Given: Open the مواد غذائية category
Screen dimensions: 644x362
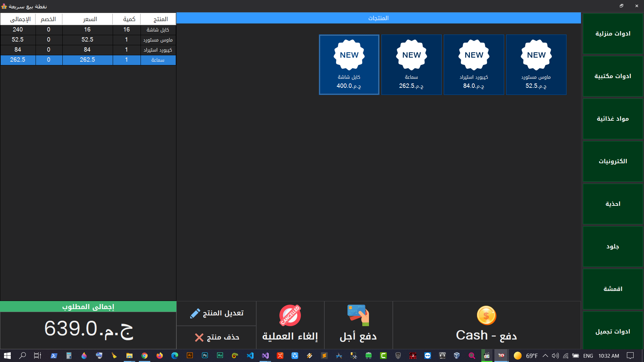Looking at the screenshot, I should coord(612,119).
